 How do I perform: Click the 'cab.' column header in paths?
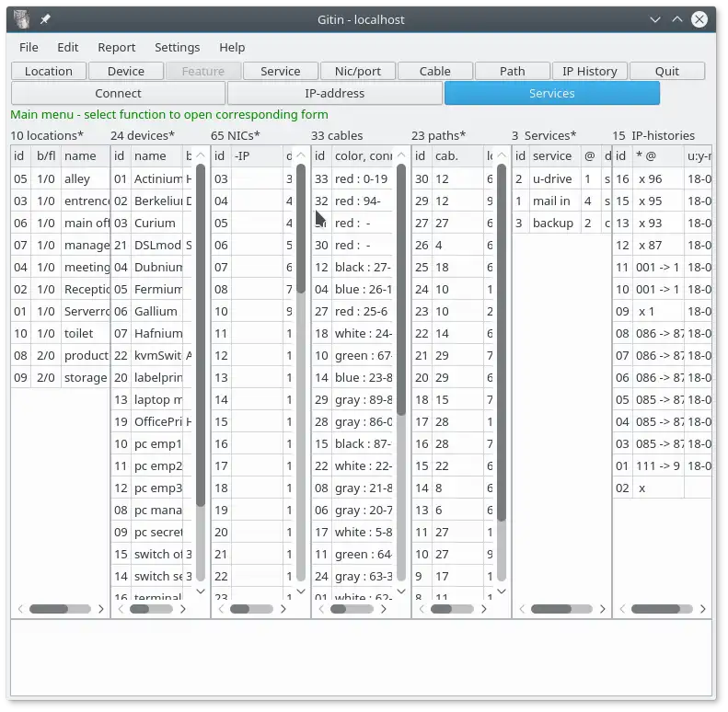[x=457, y=156]
